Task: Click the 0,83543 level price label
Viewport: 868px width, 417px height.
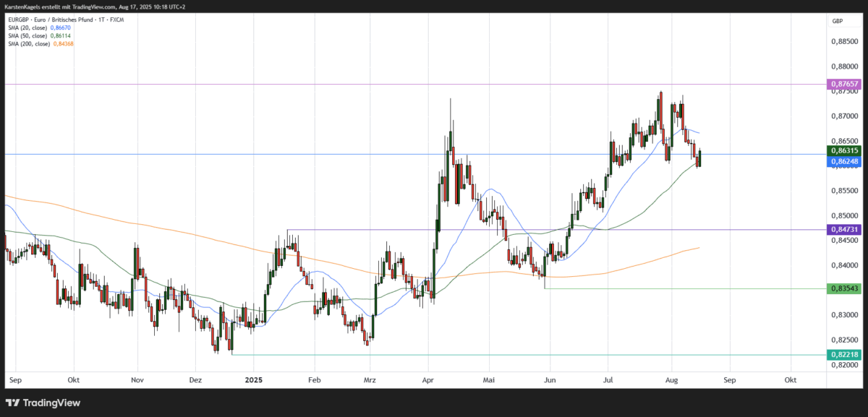Action: click(x=844, y=288)
